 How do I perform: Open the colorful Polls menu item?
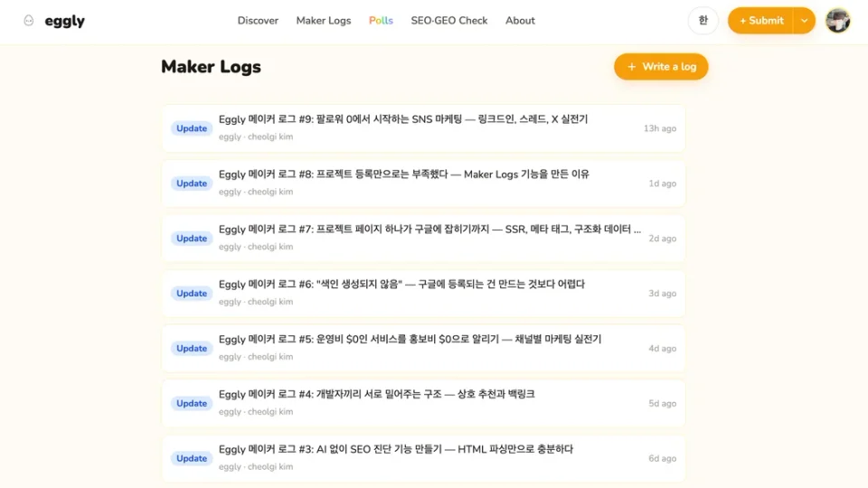381,21
